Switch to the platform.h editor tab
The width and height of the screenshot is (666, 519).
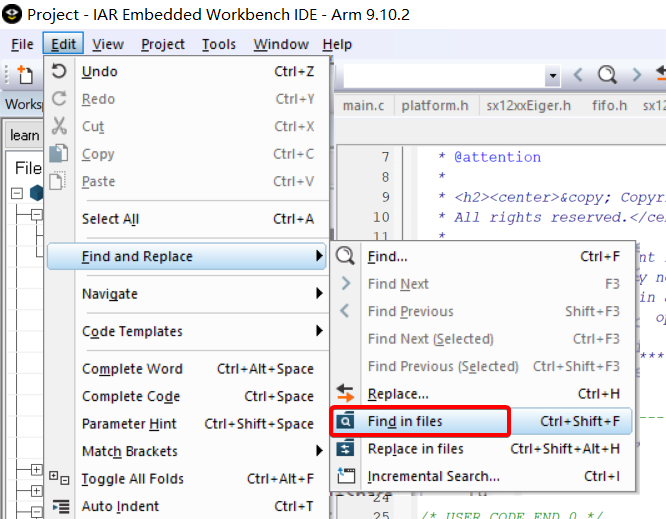(x=435, y=105)
